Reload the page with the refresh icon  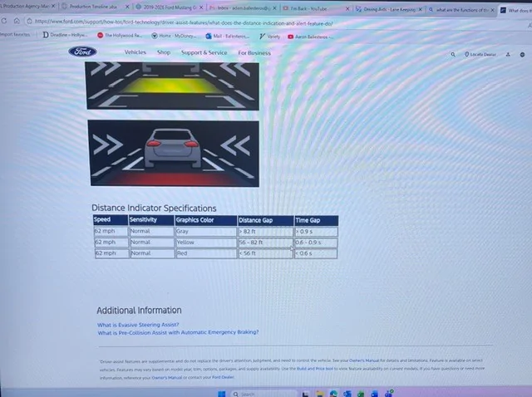click(x=4, y=20)
